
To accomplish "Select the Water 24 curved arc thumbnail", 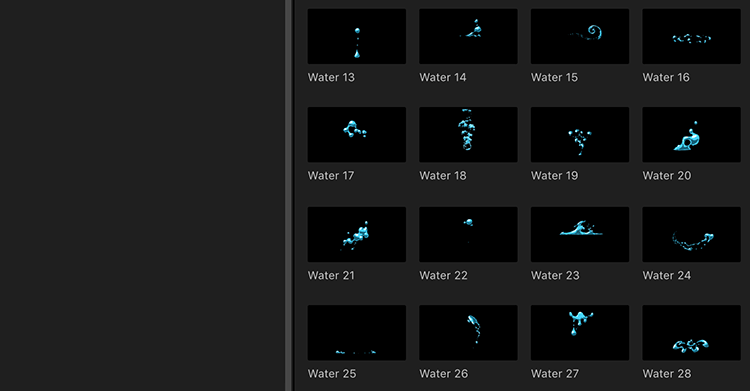I will (x=692, y=235).
